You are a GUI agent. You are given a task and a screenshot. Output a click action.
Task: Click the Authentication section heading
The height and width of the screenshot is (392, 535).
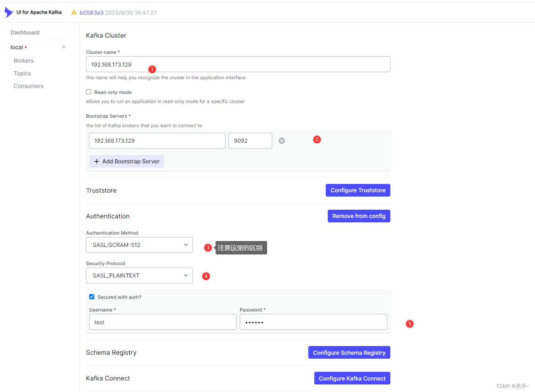click(108, 216)
